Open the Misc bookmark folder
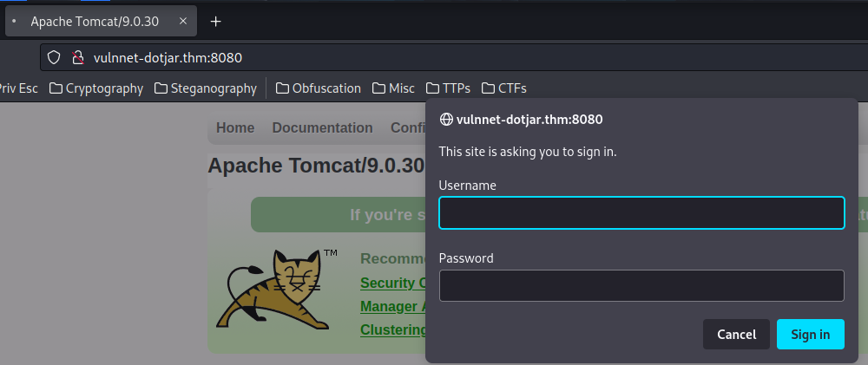 (393, 88)
